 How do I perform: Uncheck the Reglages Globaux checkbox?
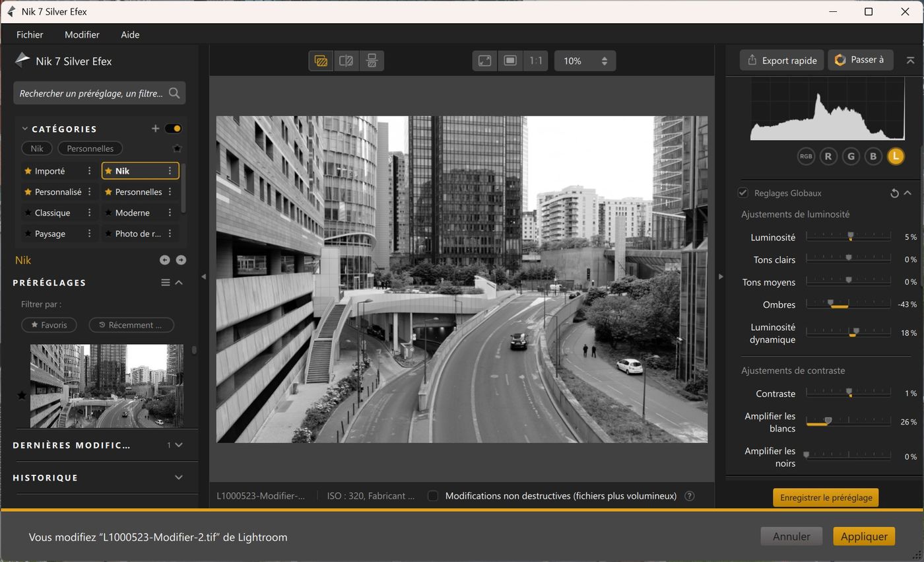coord(743,193)
